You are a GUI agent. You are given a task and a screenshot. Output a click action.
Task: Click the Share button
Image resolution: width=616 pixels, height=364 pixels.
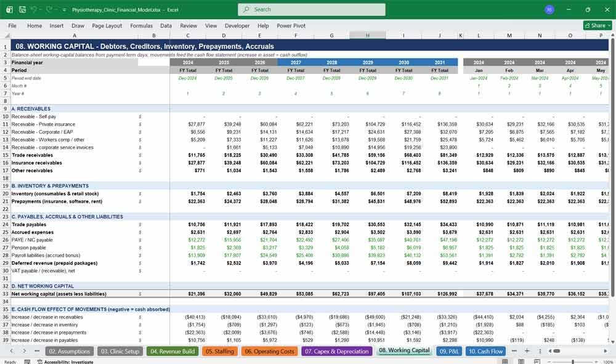coord(597,25)
